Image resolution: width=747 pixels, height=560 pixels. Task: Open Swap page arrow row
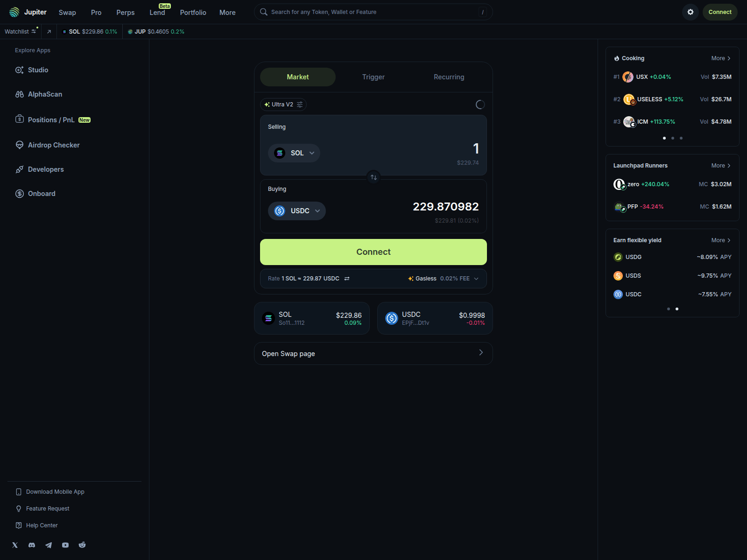click(x=373, y=353)
